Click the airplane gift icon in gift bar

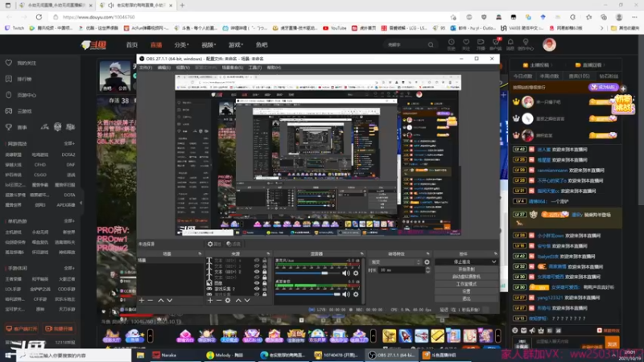pyautogui.click(x=421, y=335)
